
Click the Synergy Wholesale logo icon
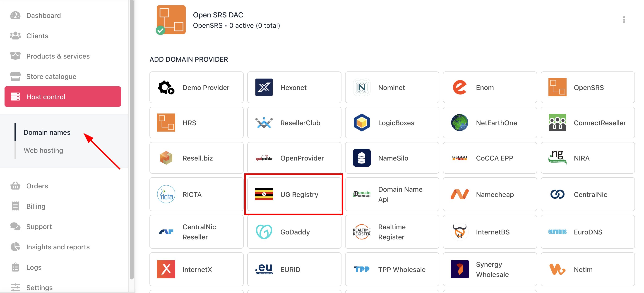459,269
